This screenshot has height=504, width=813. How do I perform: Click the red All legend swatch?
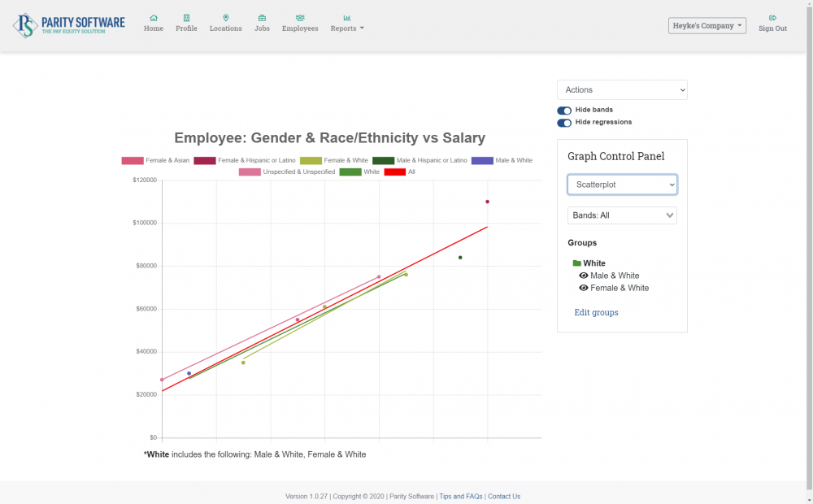394,172
